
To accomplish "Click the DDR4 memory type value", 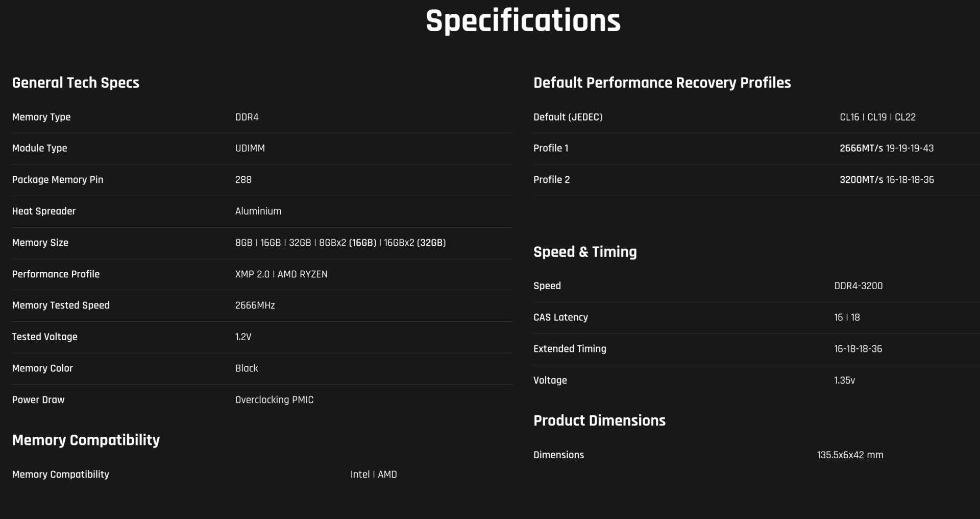I will pyautogui.click(x=247, y=117).
